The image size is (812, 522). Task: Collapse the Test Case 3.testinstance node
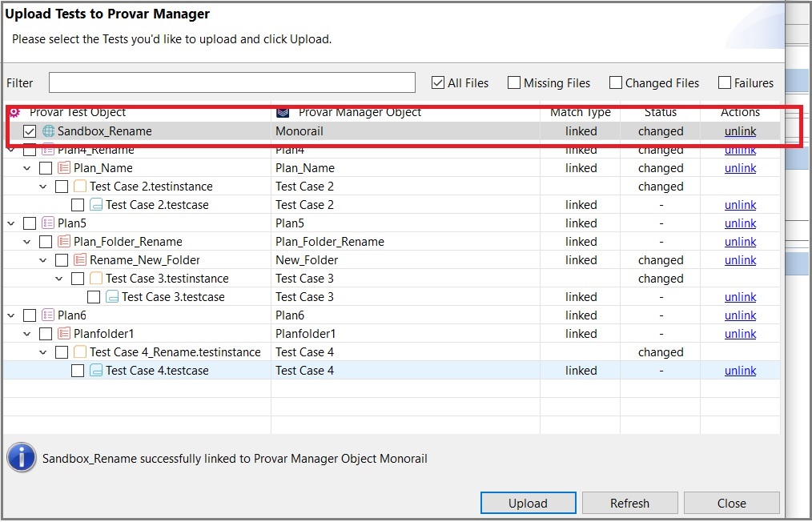(59, 279)
